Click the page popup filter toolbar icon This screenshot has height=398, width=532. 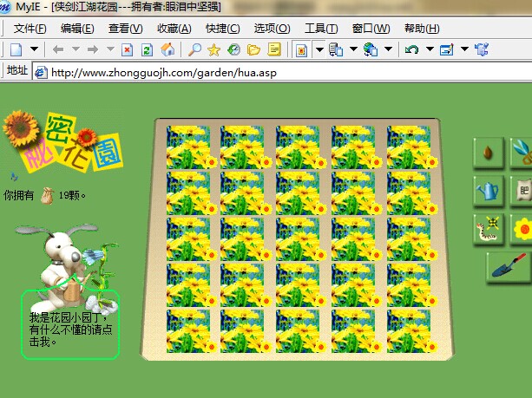coord(301,50)
